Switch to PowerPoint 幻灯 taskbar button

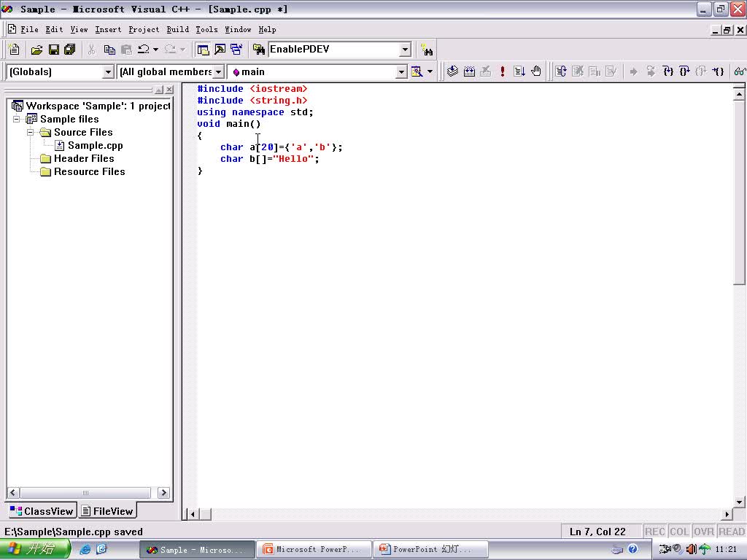point(430,550)
